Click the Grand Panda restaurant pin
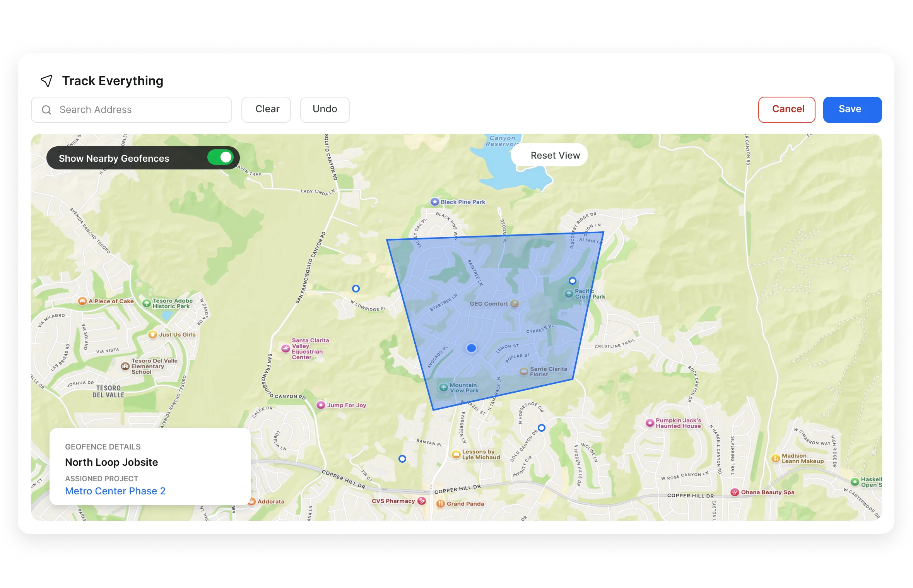The image size is (913, 588). (x=441, y=504)
